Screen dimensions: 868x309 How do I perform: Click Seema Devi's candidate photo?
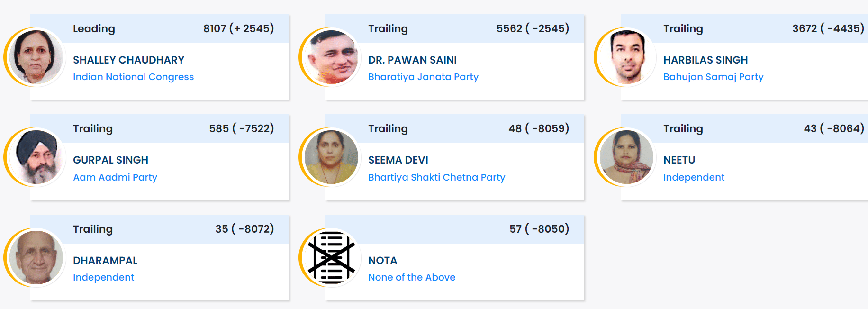pos(331,157)
